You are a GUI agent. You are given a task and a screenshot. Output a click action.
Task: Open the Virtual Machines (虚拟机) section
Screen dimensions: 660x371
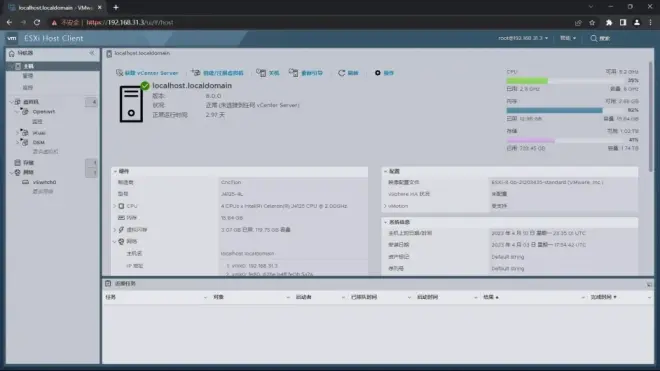tap(31, 102)
